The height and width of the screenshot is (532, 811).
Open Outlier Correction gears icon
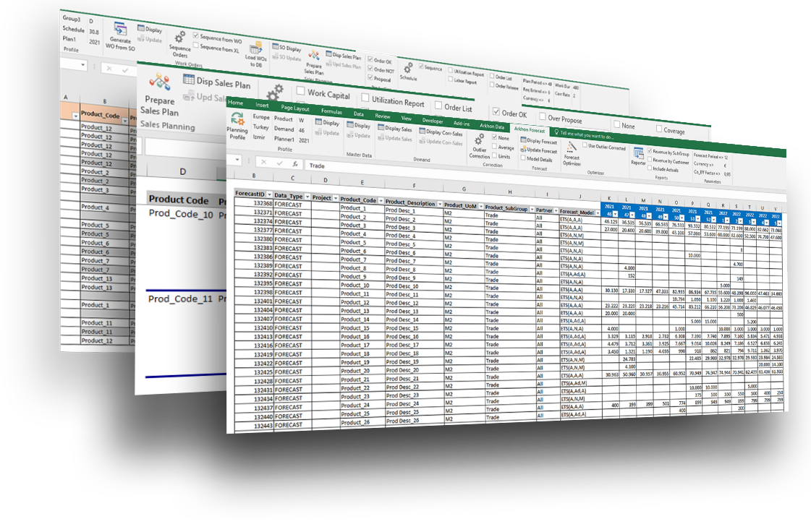480,140
